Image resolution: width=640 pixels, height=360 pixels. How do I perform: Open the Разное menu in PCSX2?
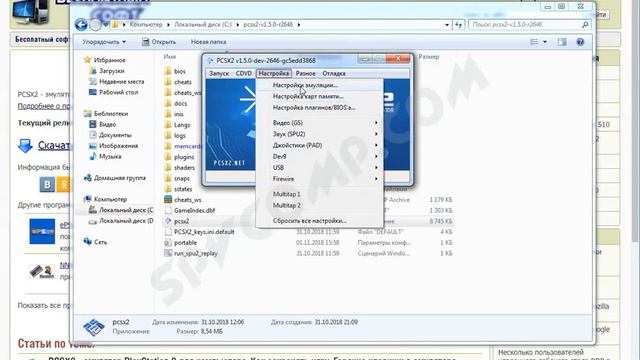coord(305,73)
